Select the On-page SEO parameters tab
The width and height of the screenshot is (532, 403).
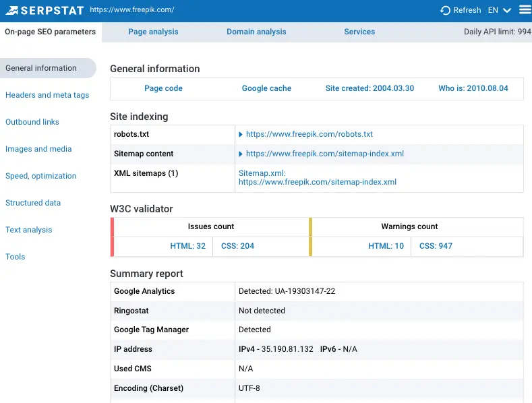(50, 32)
